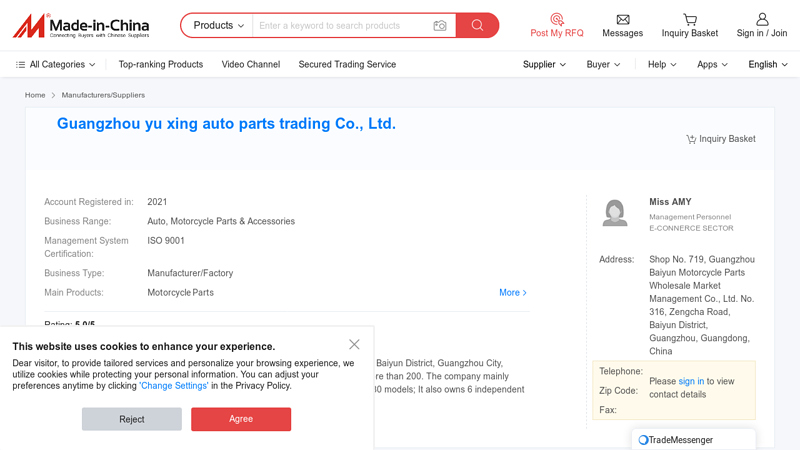Click the Home breadcrumb
The width and height of the screenshot is (800, 450).
tap(35, 95)
